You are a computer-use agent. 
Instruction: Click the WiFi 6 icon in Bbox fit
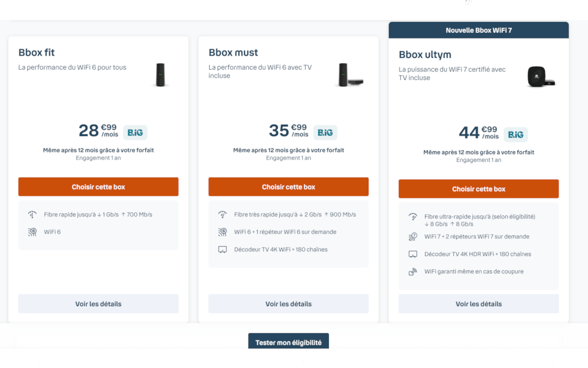point(32,232)
